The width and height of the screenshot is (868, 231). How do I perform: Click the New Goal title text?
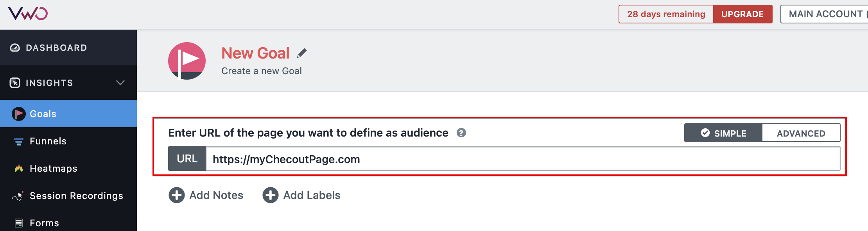256,53
